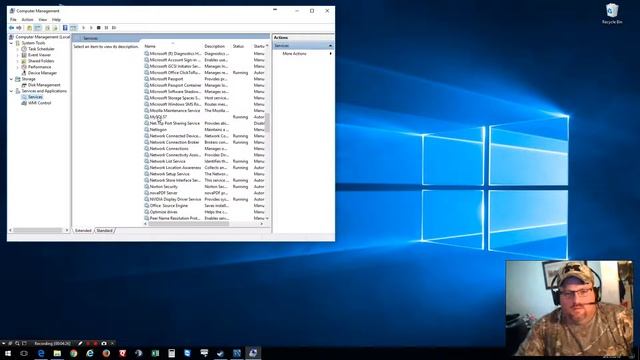Open the Action menu
Screen dimensions: 640x360
[x=27, y=20]
